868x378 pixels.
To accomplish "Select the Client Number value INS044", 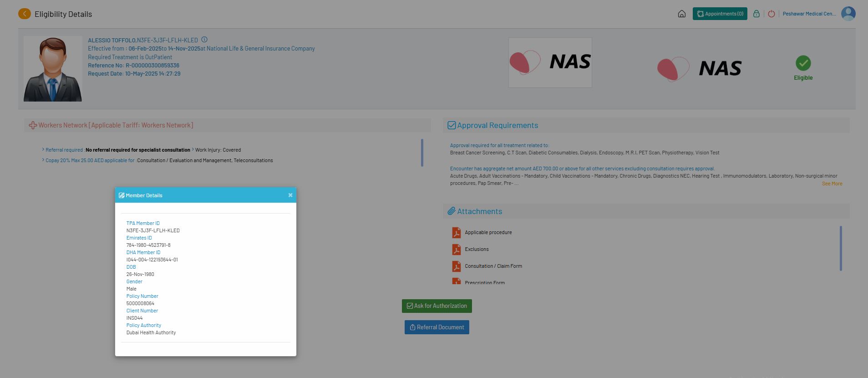I will tap(134, 318).
